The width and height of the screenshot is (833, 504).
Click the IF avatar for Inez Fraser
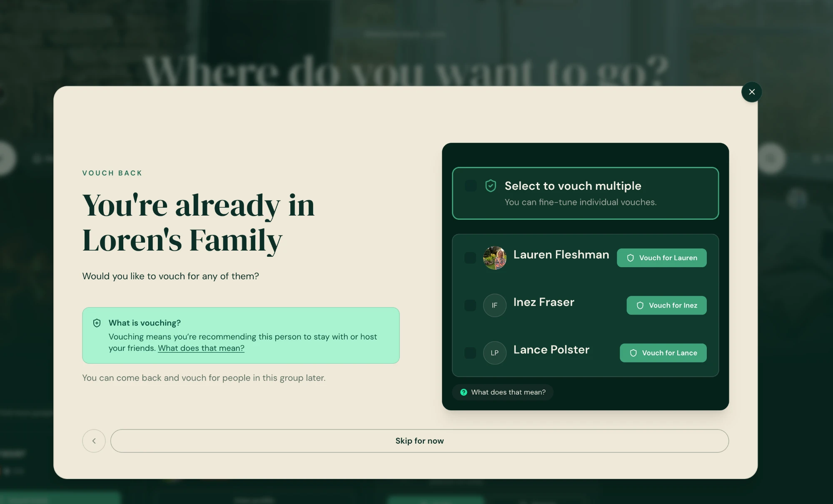[x=495, y=305]
